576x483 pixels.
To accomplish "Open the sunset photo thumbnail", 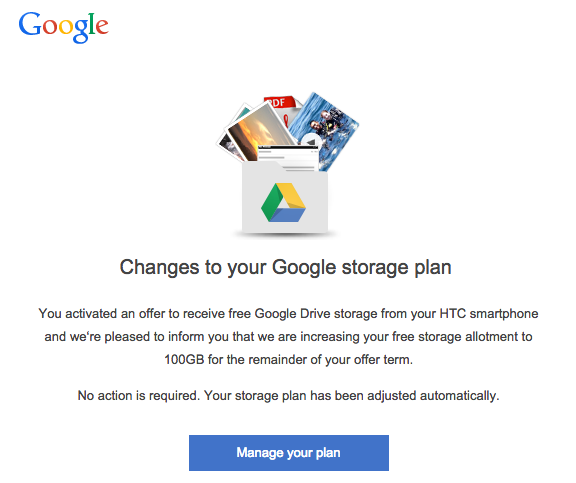I will [x=259, y=130].
